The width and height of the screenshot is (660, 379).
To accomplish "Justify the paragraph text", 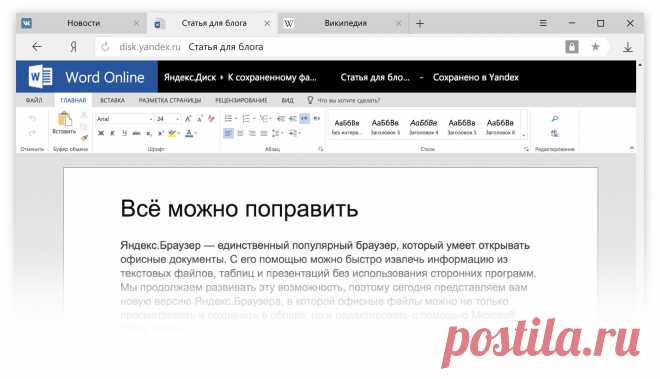I will [264, 133].
